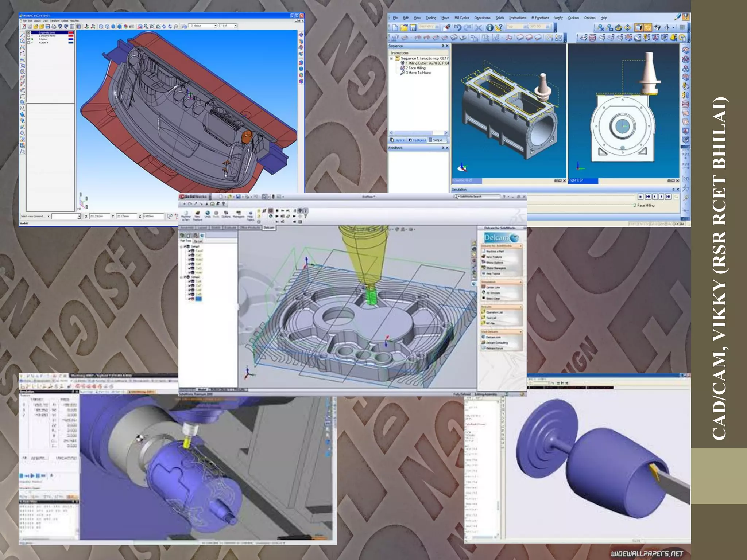Click the Managers icon in SolidWorks ribbon

239,214
